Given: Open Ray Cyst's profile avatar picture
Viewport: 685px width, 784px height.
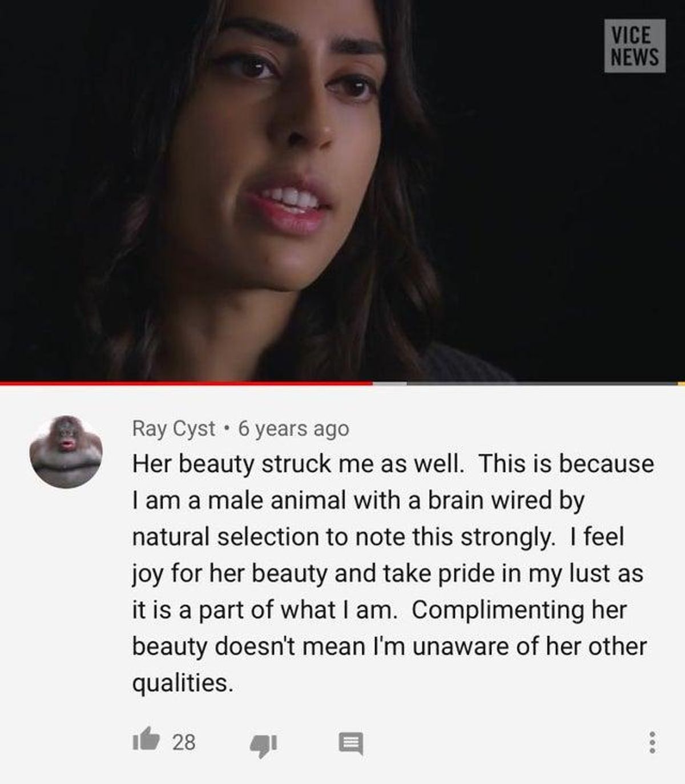Looking at the screenshot, I should point(66,451).
